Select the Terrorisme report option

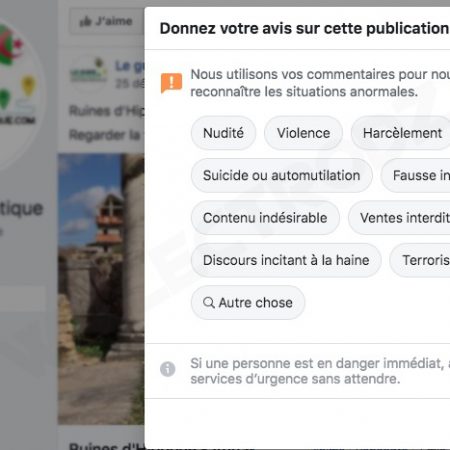point(420,260)
